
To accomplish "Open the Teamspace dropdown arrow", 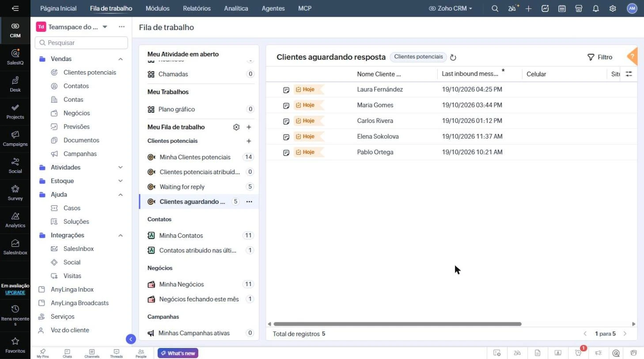I will [105, 27].
